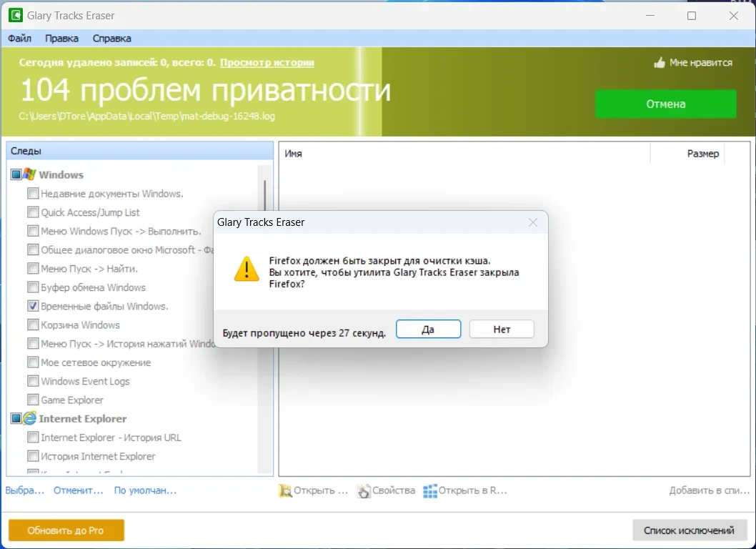Image resolution: width=756 pixels, height=549 pixels.
Task: Click the Windows logo icon in tree
Action: 29,174
